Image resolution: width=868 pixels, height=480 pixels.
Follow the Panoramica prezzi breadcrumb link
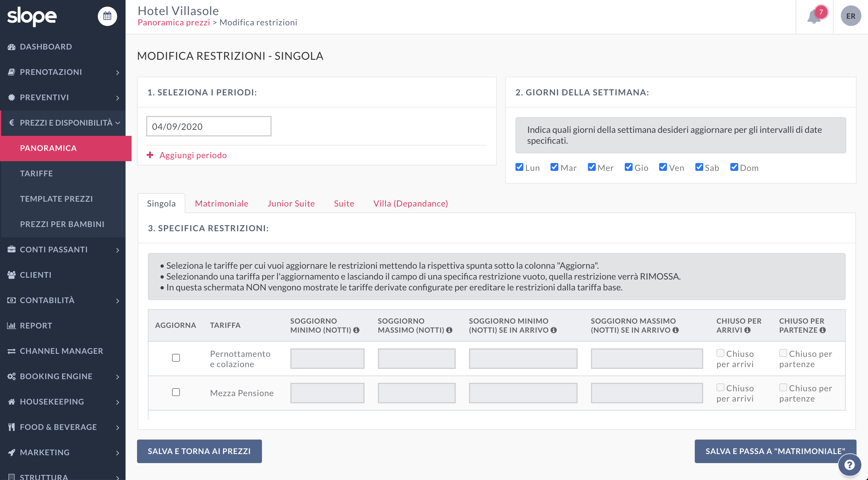[x=174, y=22]
